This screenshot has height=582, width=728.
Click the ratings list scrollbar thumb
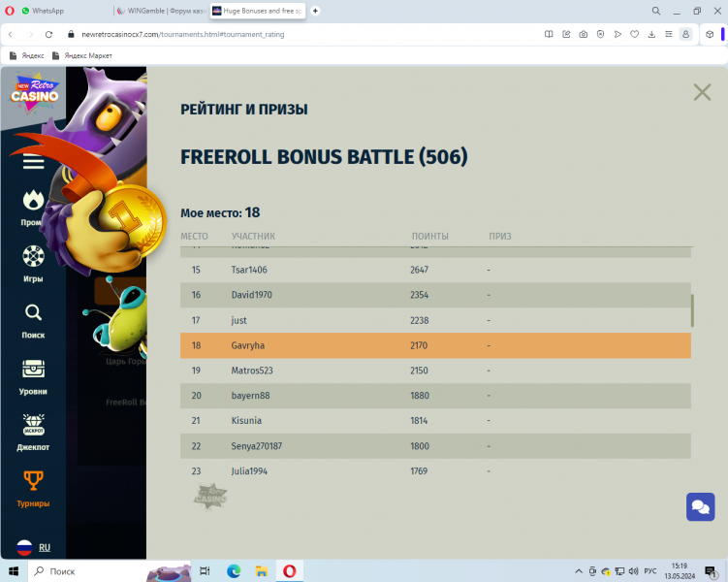[692, 310]
